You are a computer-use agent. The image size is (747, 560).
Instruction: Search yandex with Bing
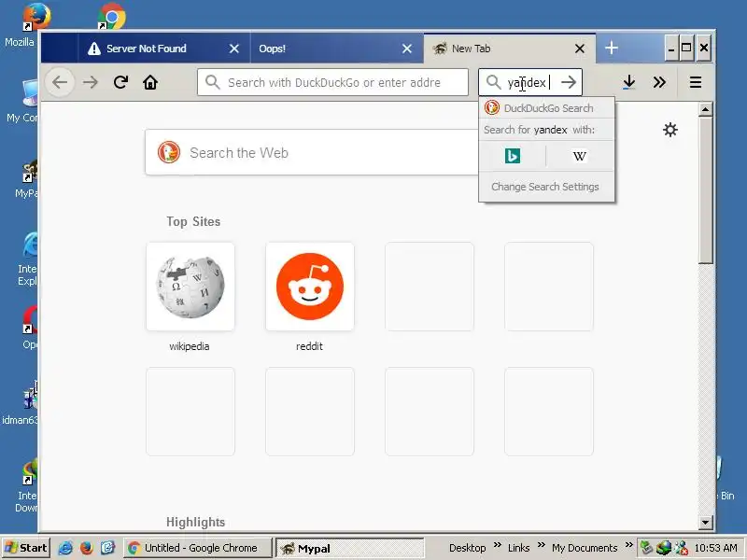[x=512, y=156]
